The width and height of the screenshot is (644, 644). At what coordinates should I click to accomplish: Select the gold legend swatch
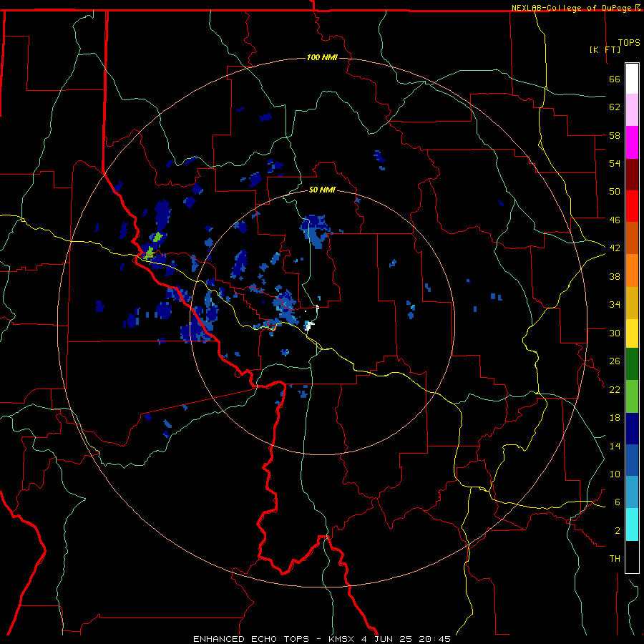632,303
